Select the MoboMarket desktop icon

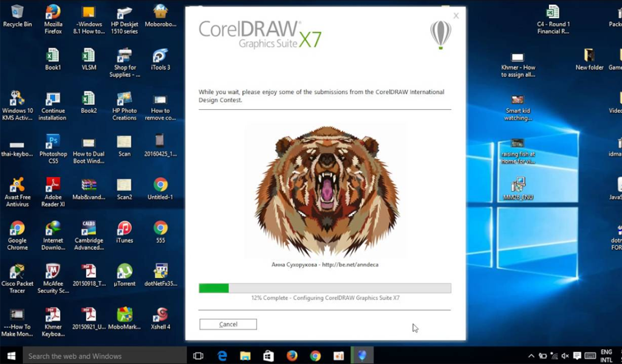pos(125,318)
